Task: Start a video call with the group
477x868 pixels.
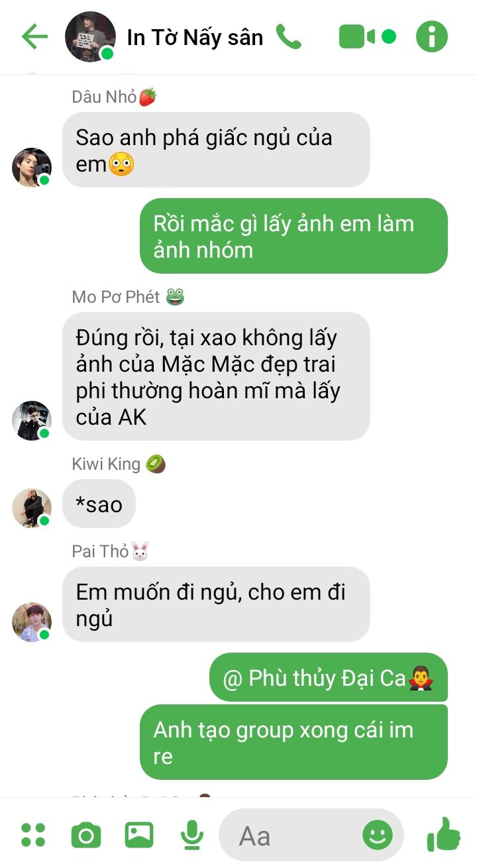Action: click(357, 36)
